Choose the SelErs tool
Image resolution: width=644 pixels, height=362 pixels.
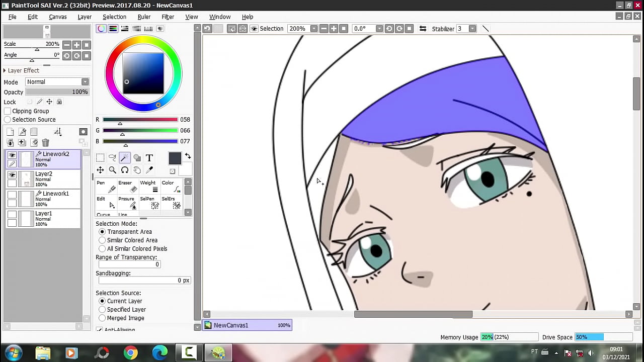click(x=171, y=203)
